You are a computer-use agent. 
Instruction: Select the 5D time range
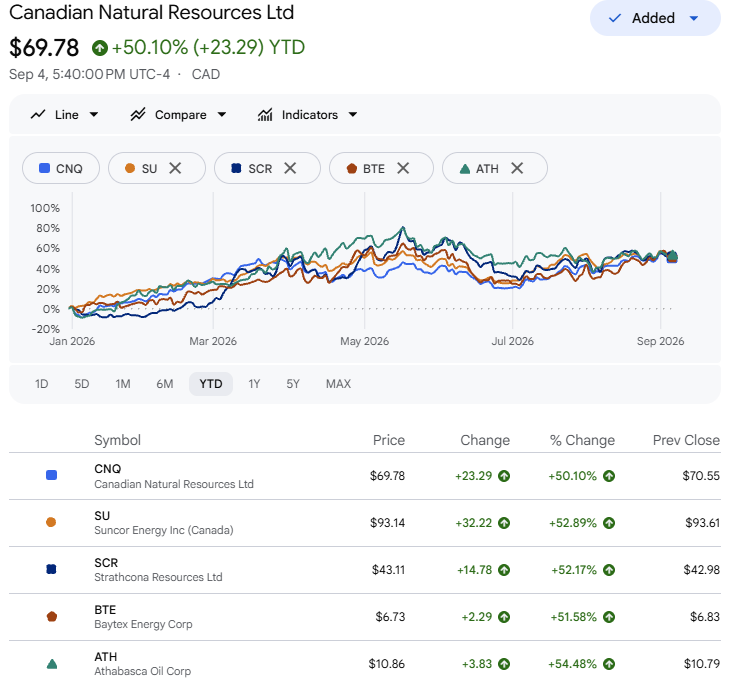pyautogui.click(x=82, y=384)
